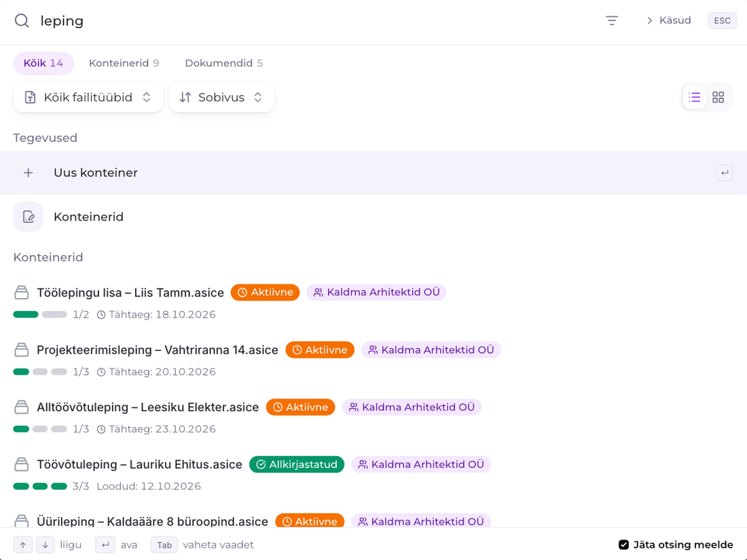This screenshot has width=747, height=560.
Task: Click 'Aktiivne' badge on Töölepingu lisa row
Action: (266, 293)
